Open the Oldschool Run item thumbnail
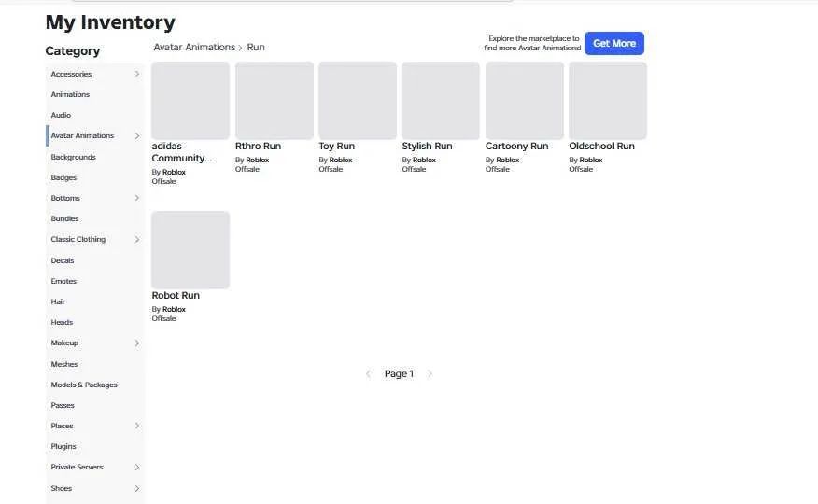This screenshot has height=504, width=818. (608, 101)
